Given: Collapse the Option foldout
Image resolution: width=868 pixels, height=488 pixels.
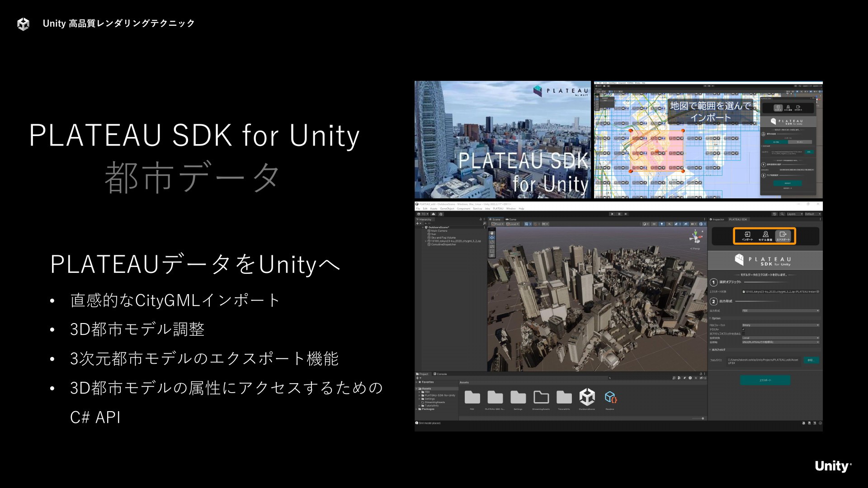Looking at the screenshot, I should 710,319.
